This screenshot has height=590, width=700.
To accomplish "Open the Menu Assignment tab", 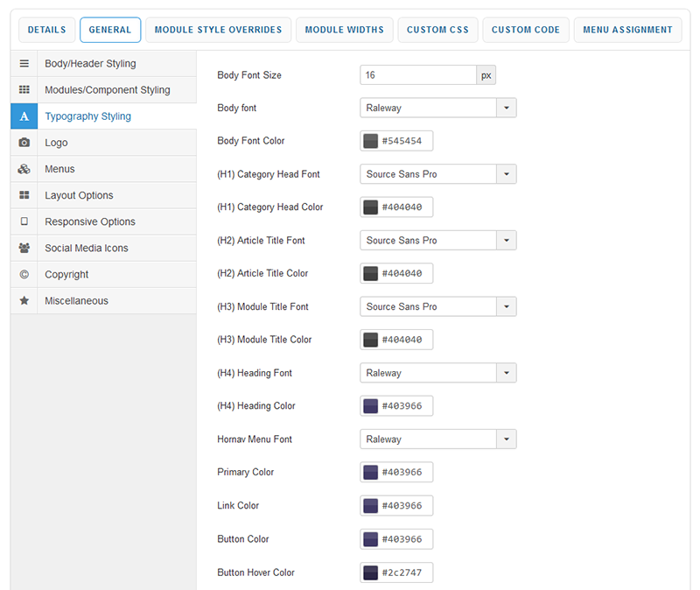I will point(627,30).
